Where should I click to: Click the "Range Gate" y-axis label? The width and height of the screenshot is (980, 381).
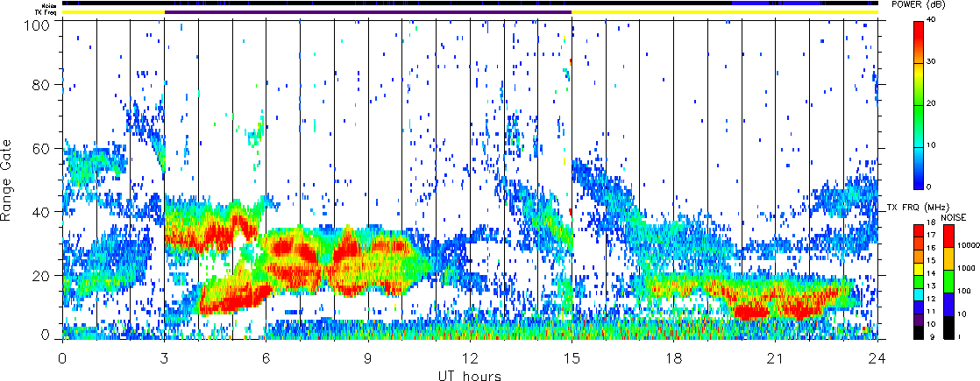pyautogui.click(x=8, y=180)
